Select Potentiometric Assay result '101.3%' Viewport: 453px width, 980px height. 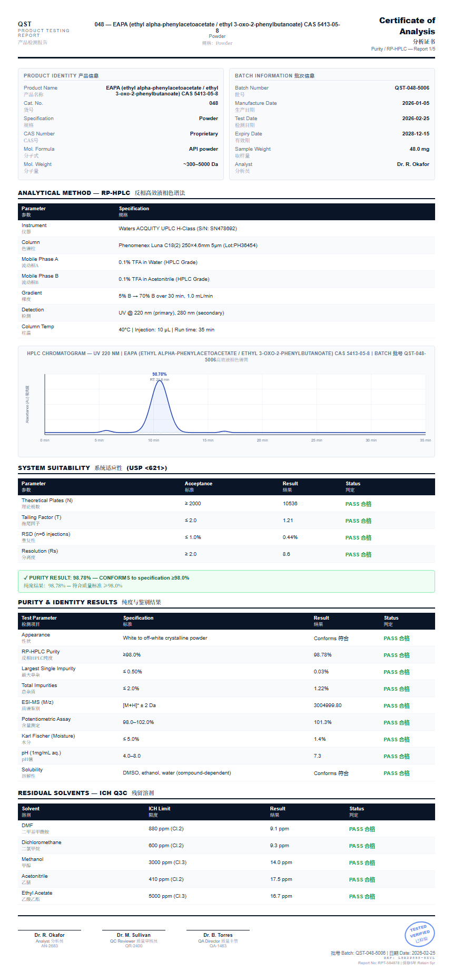coord(323,722)
